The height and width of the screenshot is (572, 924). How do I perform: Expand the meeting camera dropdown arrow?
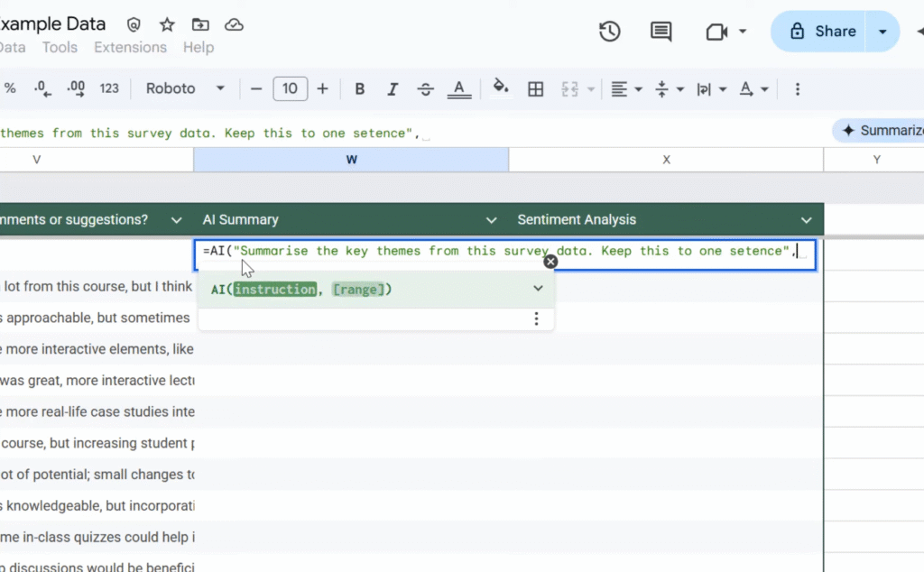coord(743,32)
